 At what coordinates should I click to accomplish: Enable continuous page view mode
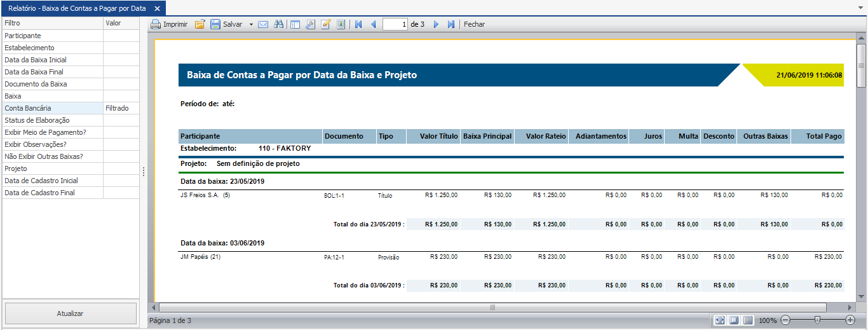[x=748, y=320]
